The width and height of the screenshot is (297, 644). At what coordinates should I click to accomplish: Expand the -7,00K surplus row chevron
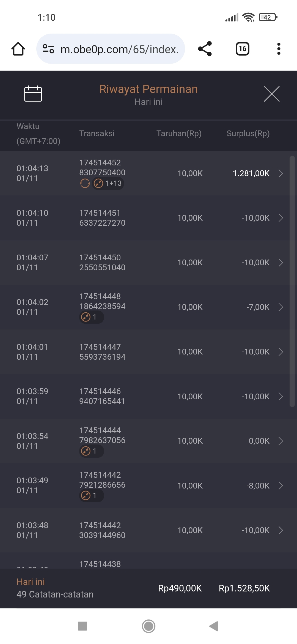(x=280, y=307)
